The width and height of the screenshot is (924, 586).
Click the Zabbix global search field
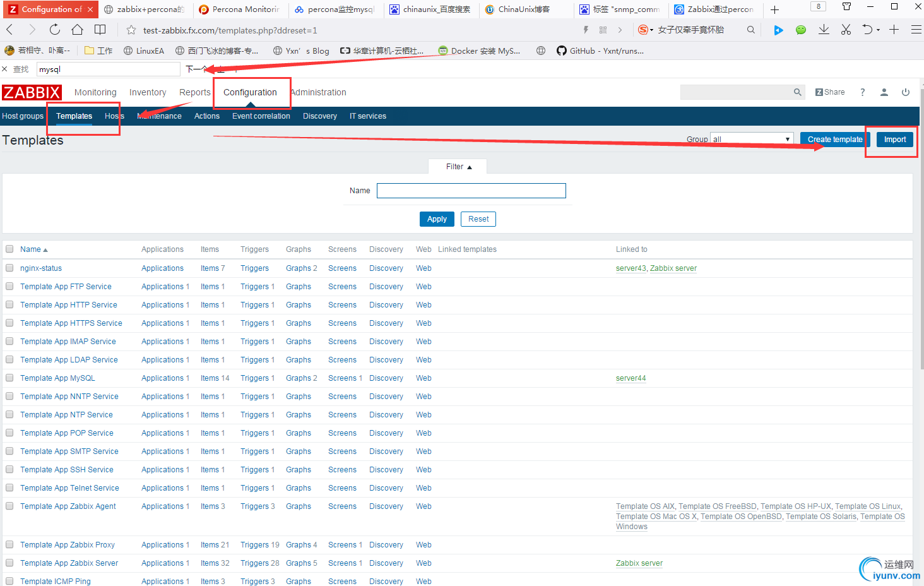coord(736,92)
